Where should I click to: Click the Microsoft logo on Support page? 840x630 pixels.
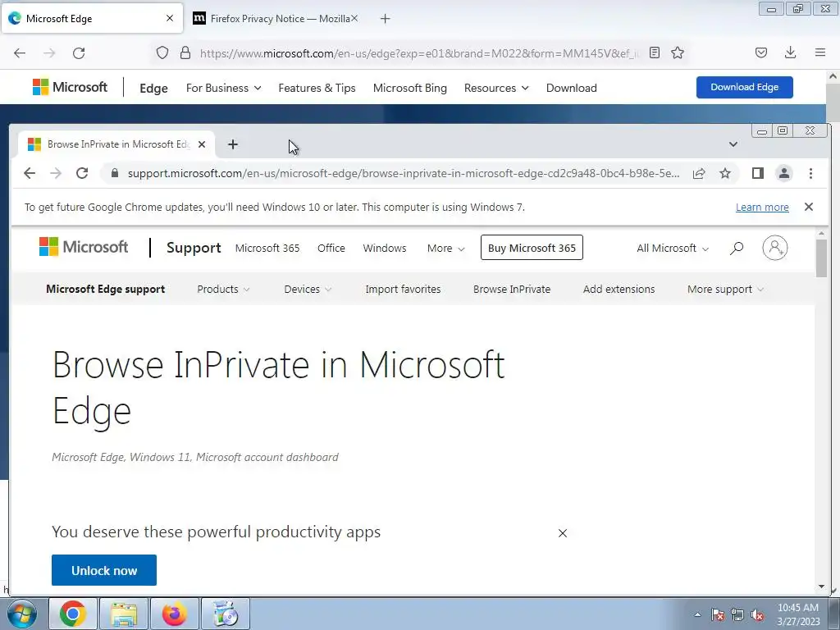coord(84,247)
